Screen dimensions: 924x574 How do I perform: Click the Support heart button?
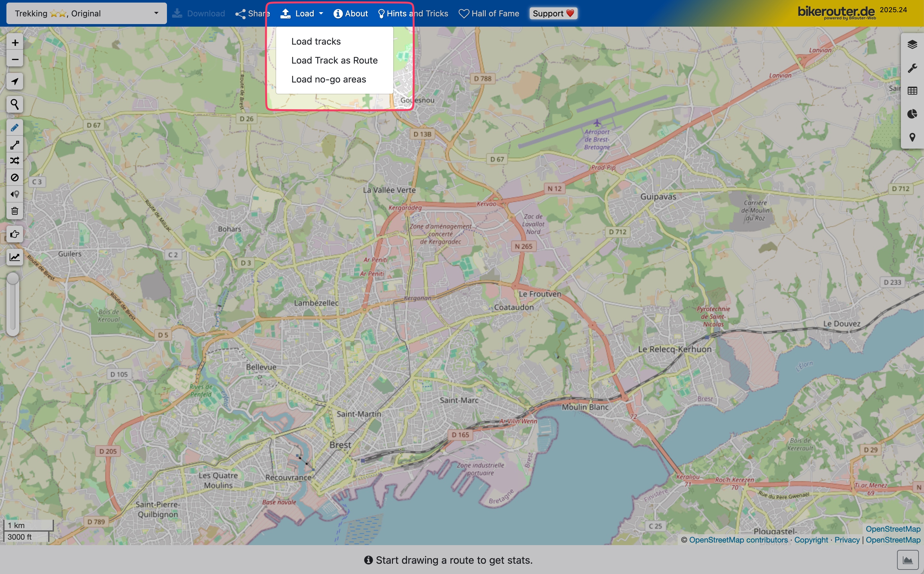point(553,13)
